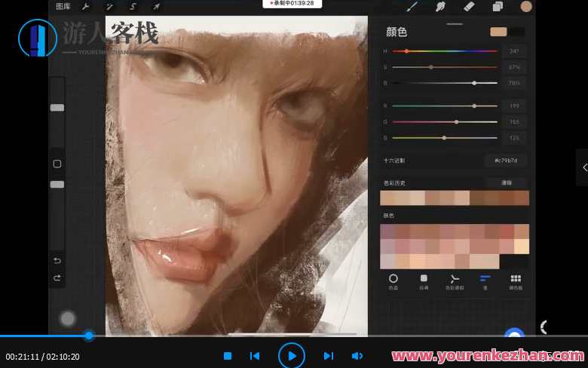This screenshot has width=588, height=368.
Task: Click the 清除 clear history button
Action: [x=506, y=182]
